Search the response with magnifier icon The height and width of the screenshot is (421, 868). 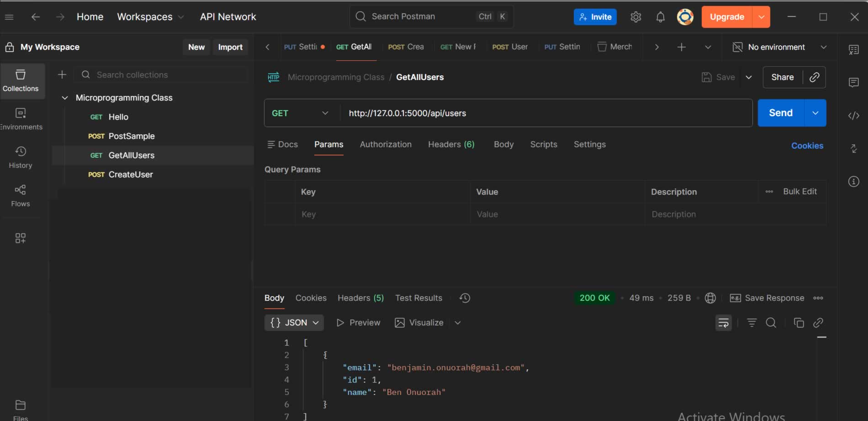(x=771, y=323)
